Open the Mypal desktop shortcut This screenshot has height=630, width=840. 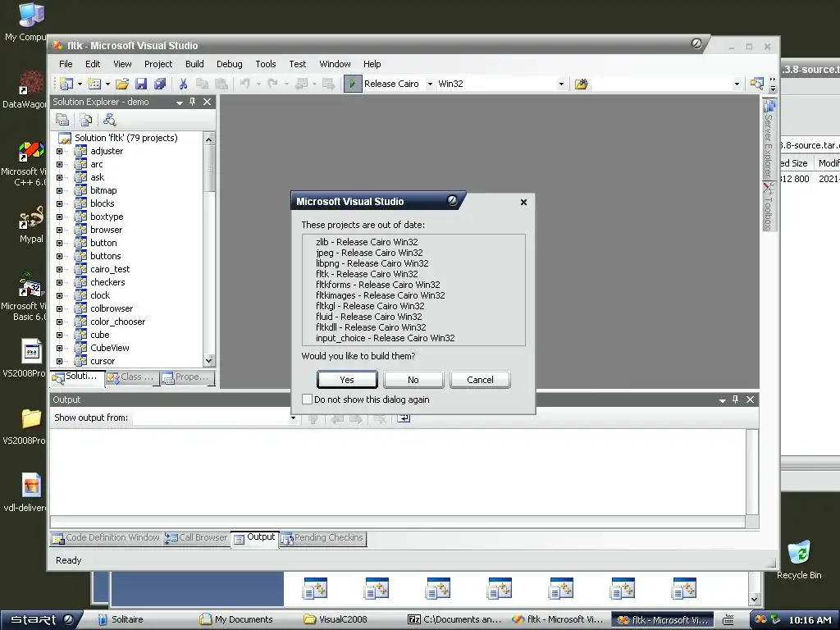pos(31,224)
